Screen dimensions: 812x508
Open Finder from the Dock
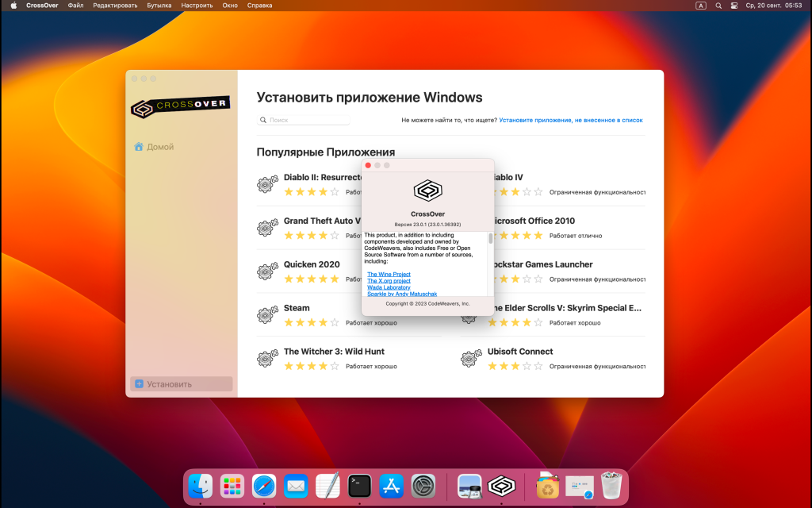click(201, 487)
